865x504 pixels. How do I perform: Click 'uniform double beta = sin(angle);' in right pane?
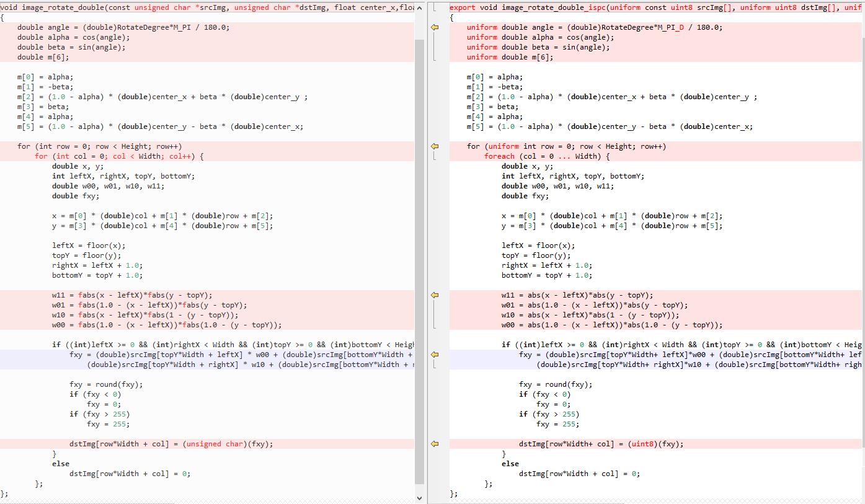pyautogui.click(x=538, y=47)
